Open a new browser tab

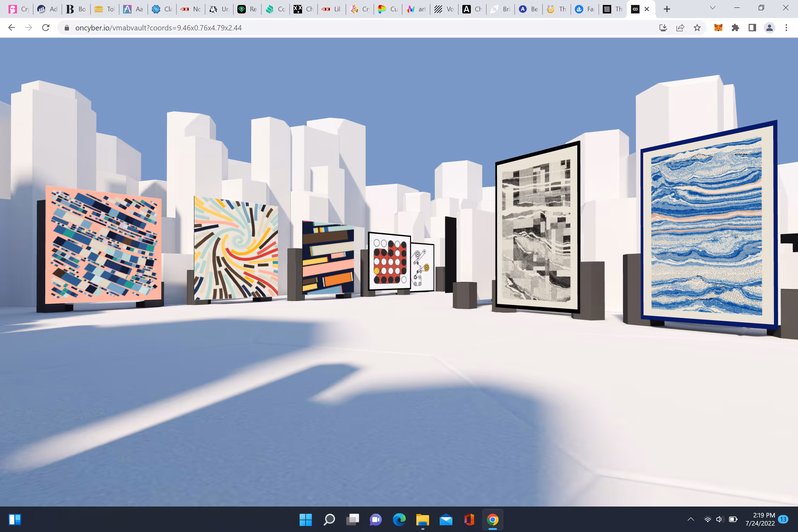tap(667, 9)
